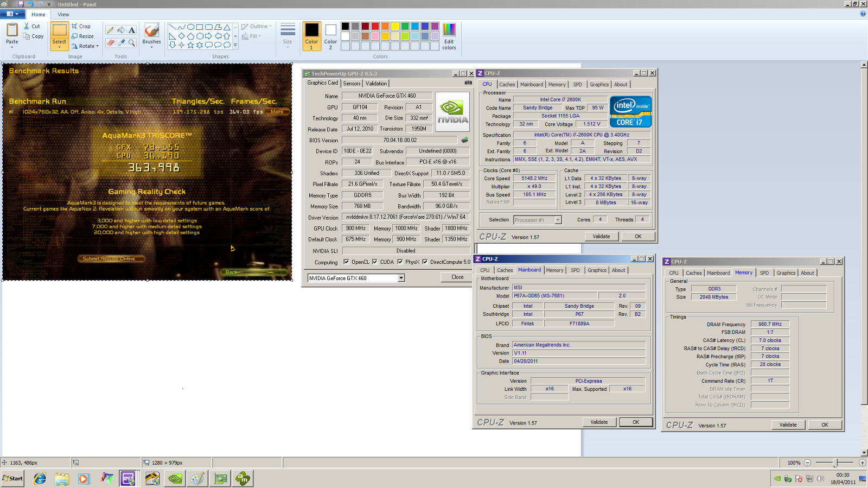Screen dimensions: 868x488
Task: Select the Color 2 box
Action: click(330, 36)
